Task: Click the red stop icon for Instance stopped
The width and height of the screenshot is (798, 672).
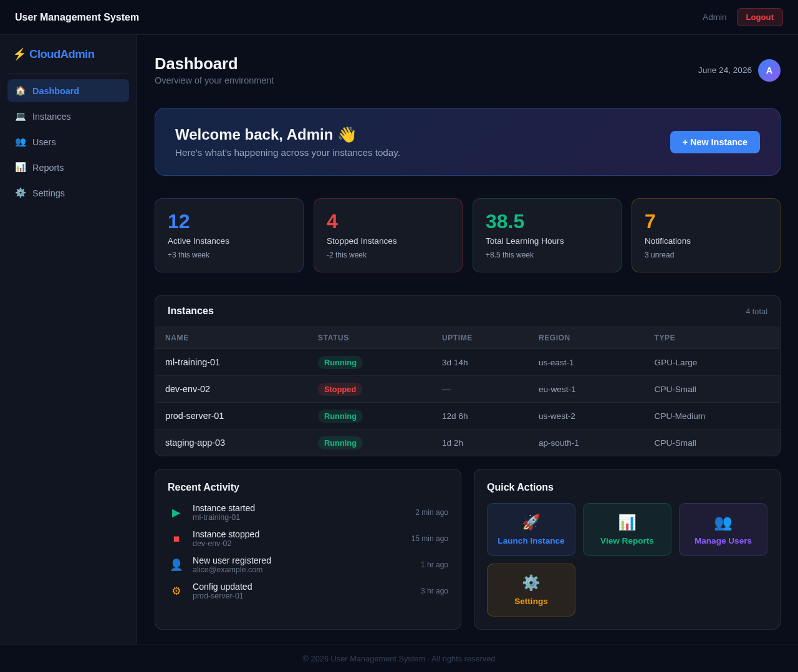Action: [176, 539]
